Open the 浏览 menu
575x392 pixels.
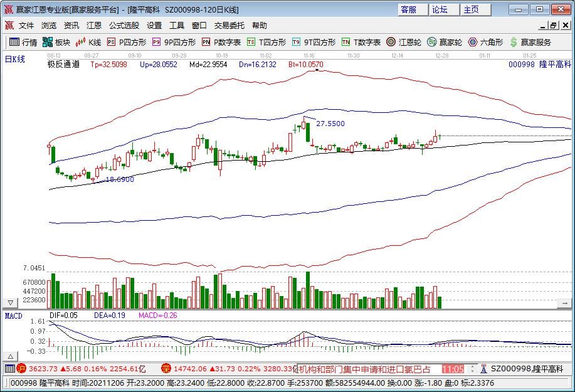click(49, 25)
